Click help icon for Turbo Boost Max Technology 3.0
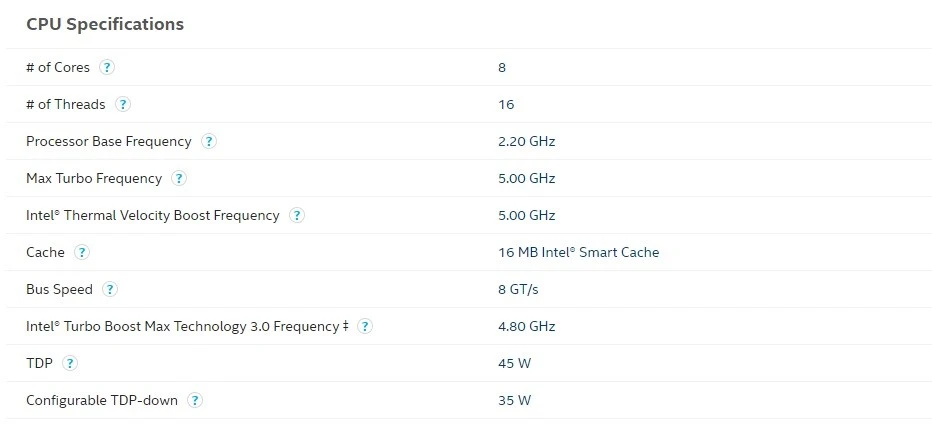 coord(365,326)
